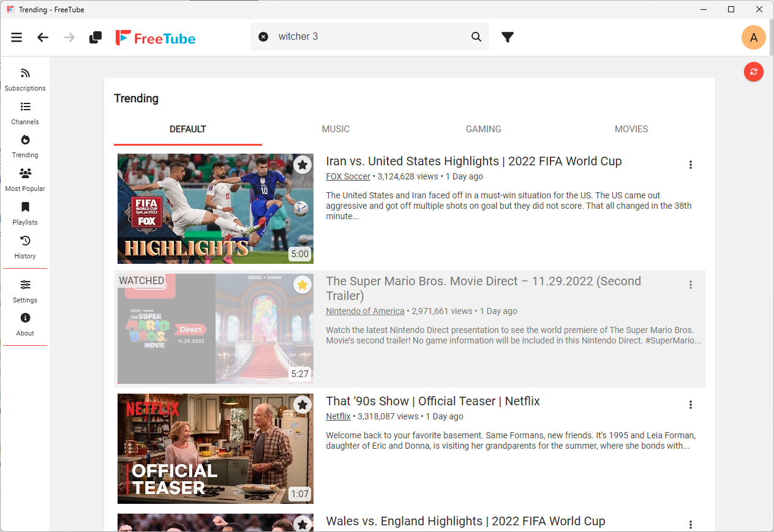Open the profile avatar labeled A
Image resolution: width=774 pixels, height=532 pixels.
pyautogui.click(x=754, y=37)
